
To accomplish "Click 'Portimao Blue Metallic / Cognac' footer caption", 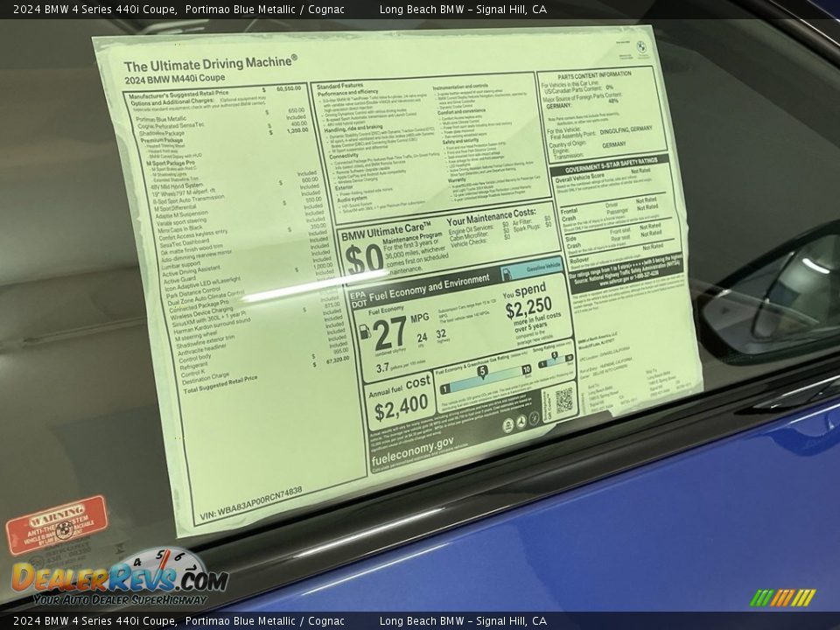I will coord(265,621).
